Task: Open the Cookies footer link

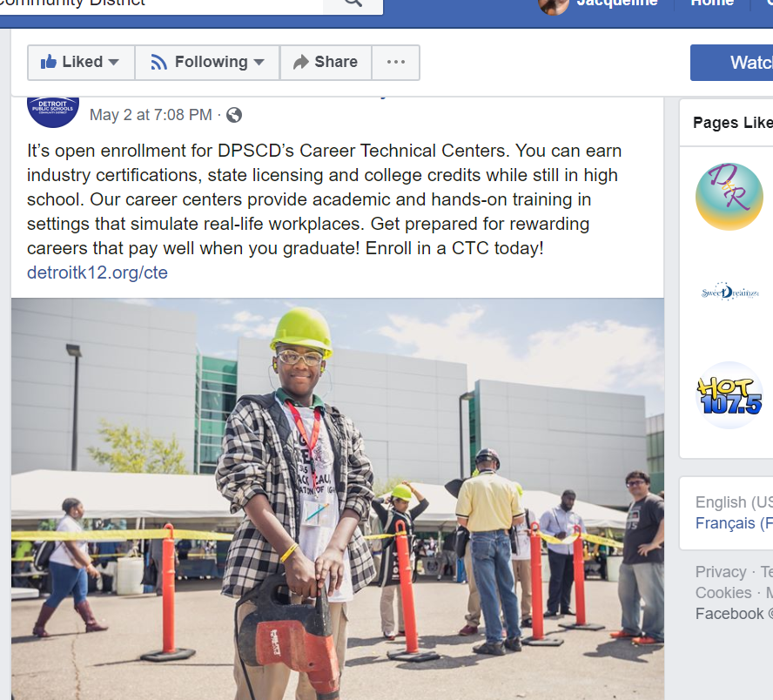Action: 723,593
